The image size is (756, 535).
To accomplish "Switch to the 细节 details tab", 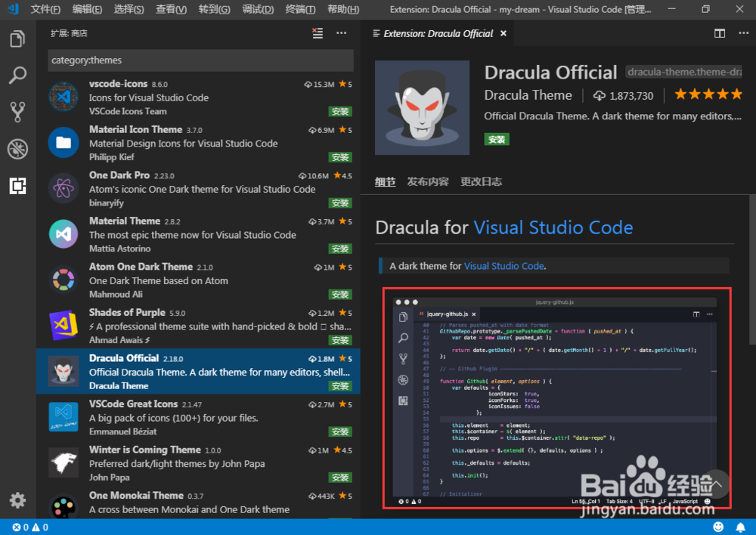I will tap(386, 181).
